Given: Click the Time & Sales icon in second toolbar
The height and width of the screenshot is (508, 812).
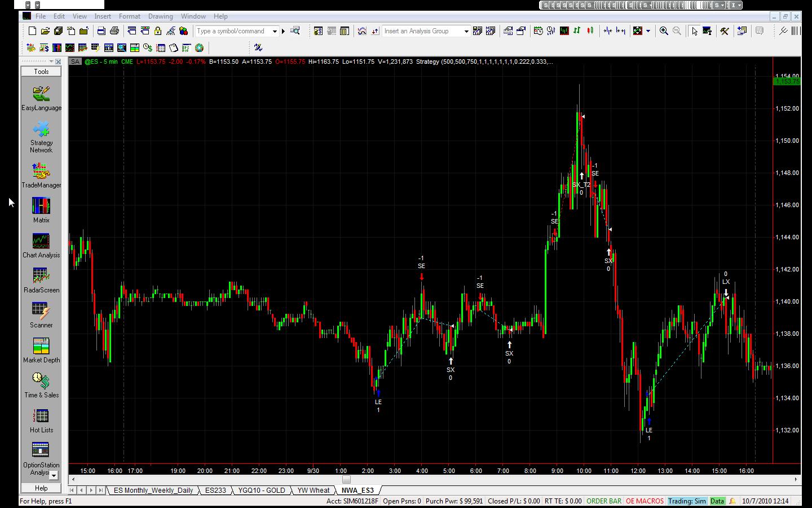Looking at the screenshot, I should pos(147,48).
